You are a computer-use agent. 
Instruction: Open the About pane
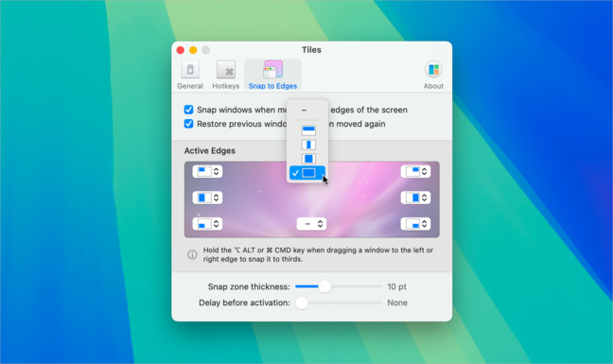pyautogui.click(x=433, y=75)
